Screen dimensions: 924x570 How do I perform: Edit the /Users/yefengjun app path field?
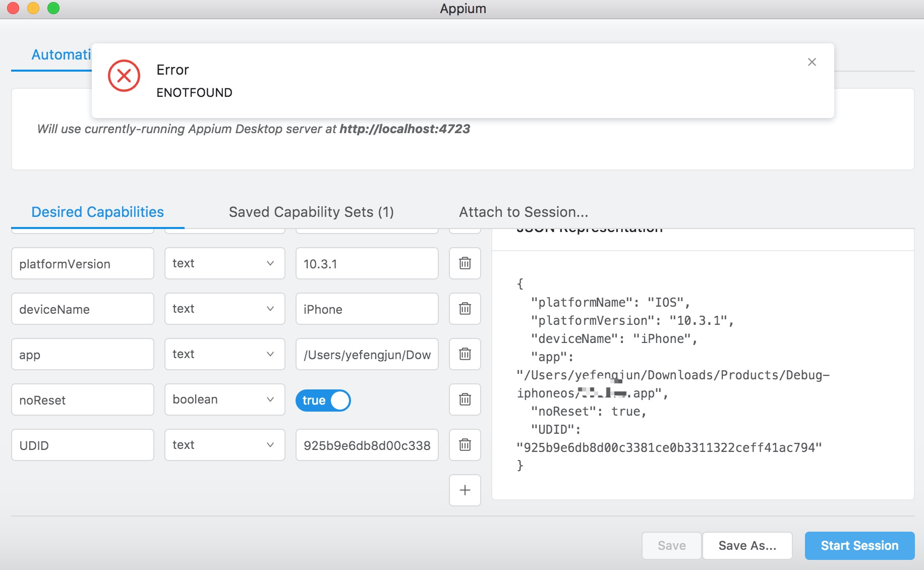[x=367, y=354]
